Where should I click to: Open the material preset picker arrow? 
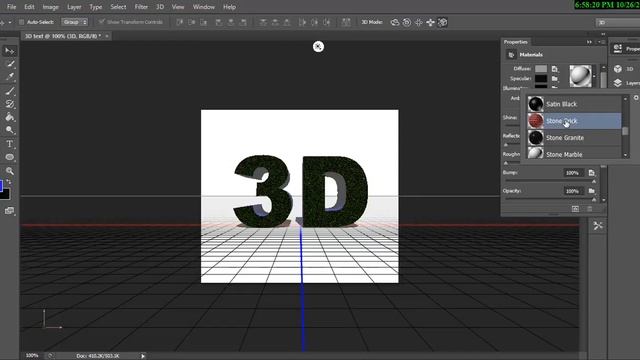pos(594,76)
